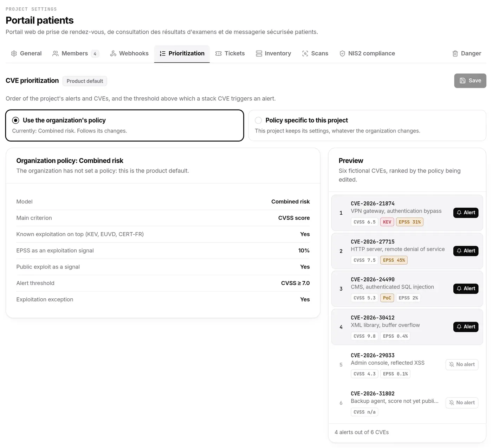Screen dimensions: 492x448
Task: Click the '10%' EPSS signal value
Action: click(304, 251)
